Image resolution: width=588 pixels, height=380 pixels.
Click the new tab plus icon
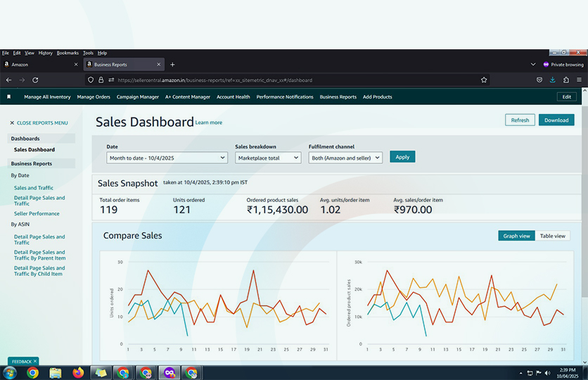pos(172,65)
